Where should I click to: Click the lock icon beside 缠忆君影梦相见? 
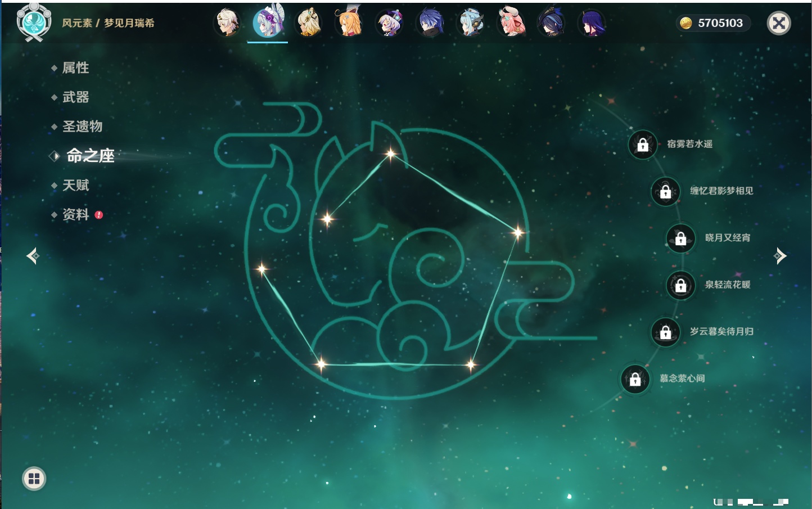click(x=666, y=191)
